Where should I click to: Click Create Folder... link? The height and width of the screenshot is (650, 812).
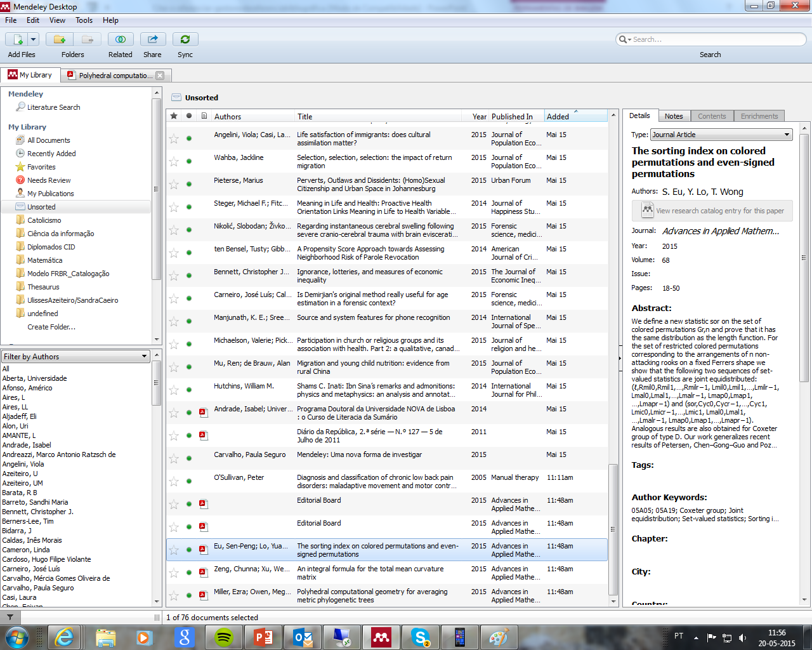(x=51, y=327)
